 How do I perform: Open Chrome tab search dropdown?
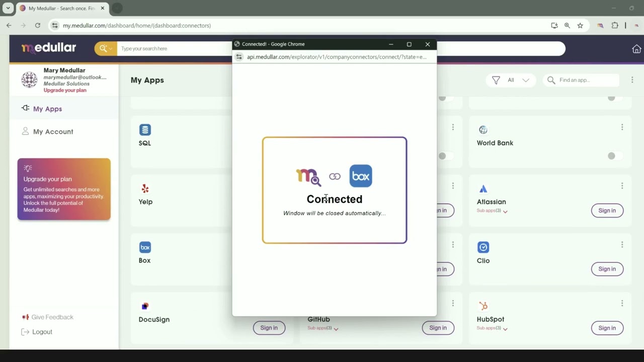8,9
